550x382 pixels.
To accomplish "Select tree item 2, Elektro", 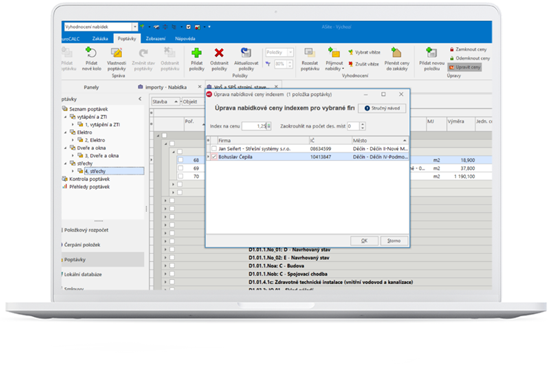I will tap(95, 140).
